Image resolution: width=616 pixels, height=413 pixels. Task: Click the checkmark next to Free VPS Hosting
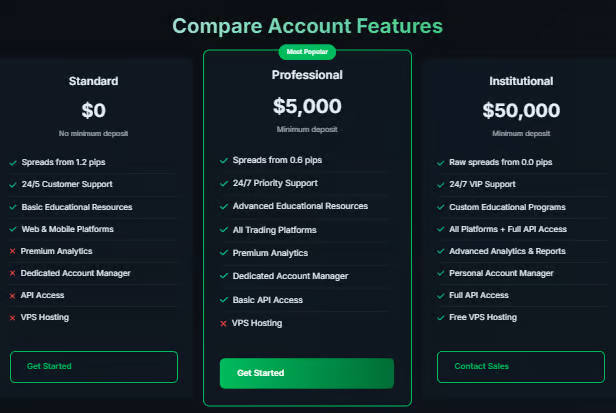point(440,317)
